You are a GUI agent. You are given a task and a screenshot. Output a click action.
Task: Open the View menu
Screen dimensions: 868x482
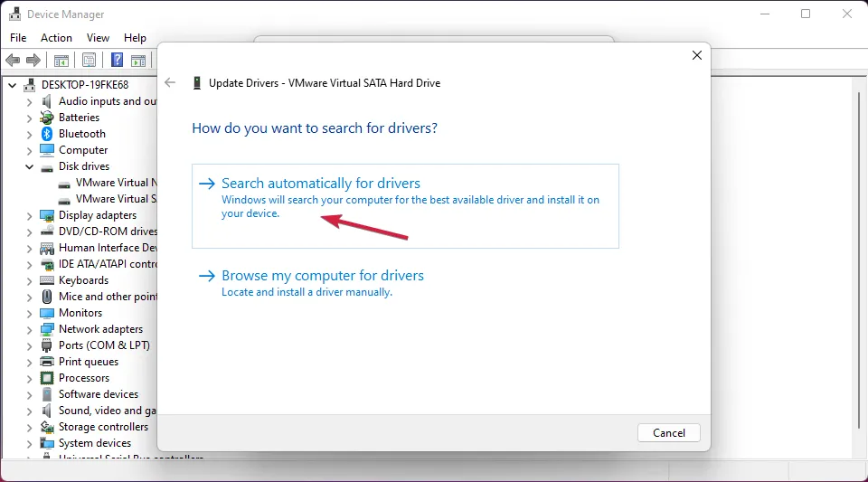click(x=98, y=38)
